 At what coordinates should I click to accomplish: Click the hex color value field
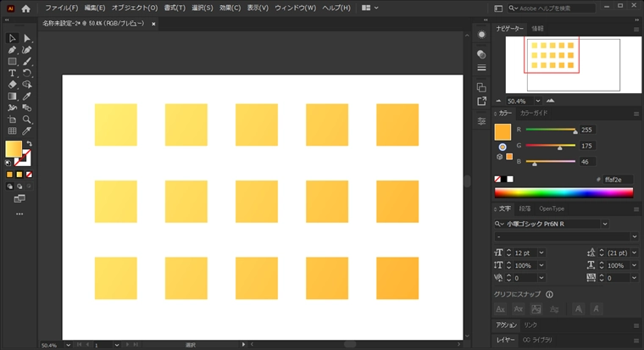618,180
